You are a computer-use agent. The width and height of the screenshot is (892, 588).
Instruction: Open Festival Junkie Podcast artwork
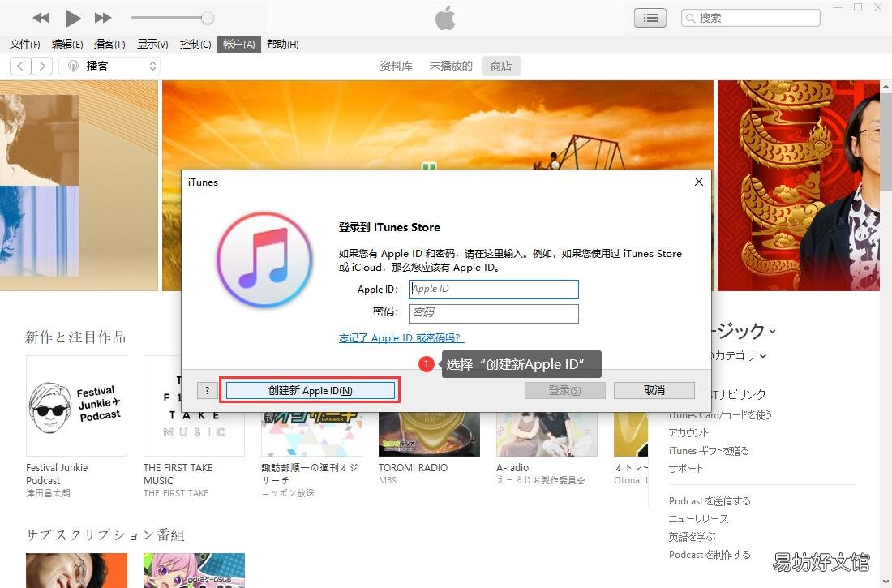point(76,406)
